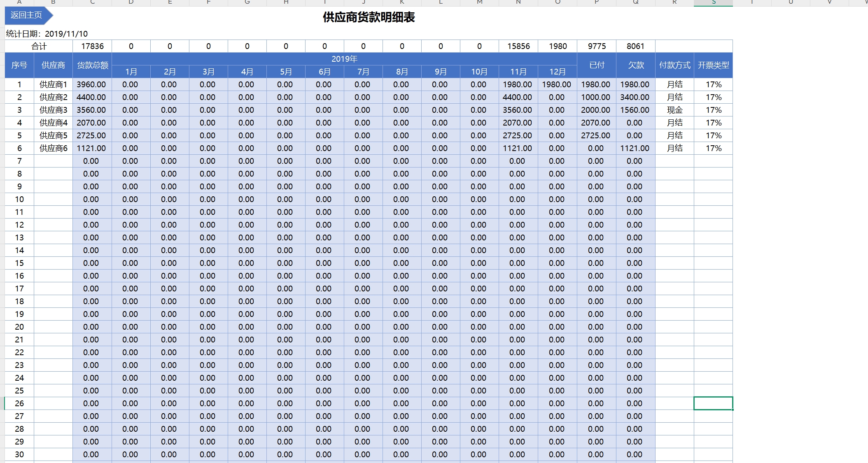Select 序号 cell for row 15
The image size is (868, 463).
click(19, 263)
